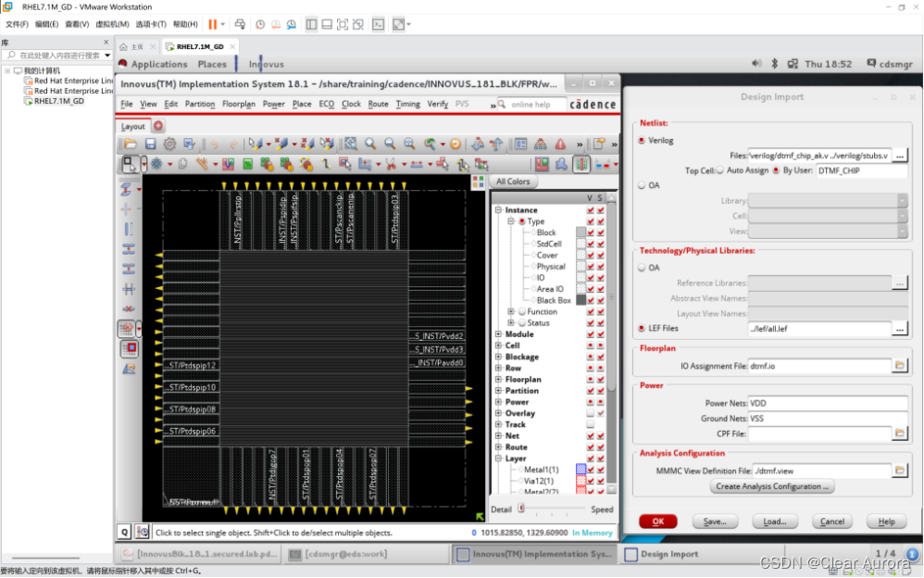Viewport: 924px width, 578px height.
Task: Open the Route menu
Action: coord(379,104)
